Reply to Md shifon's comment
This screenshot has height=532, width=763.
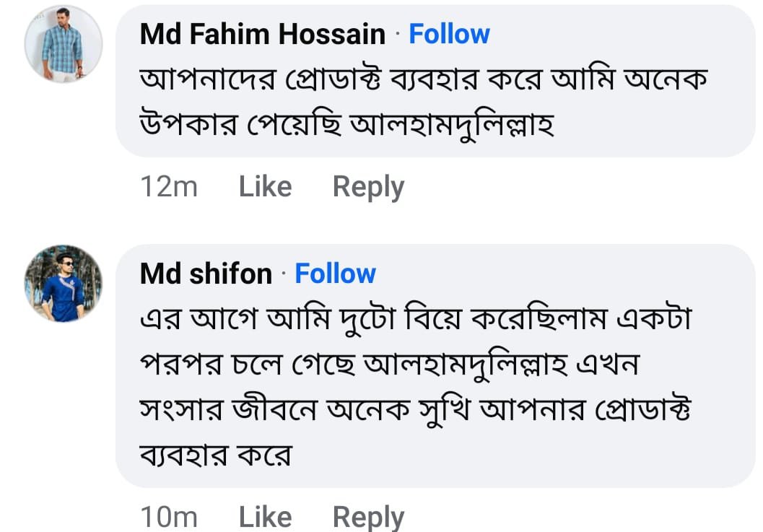point(368,517)
